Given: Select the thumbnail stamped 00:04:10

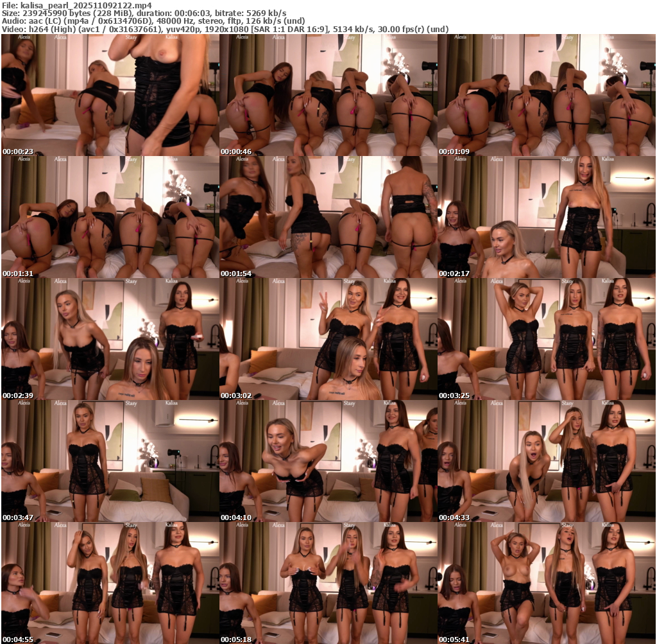Looking at the screenshot, I should (x=328, y=461).
